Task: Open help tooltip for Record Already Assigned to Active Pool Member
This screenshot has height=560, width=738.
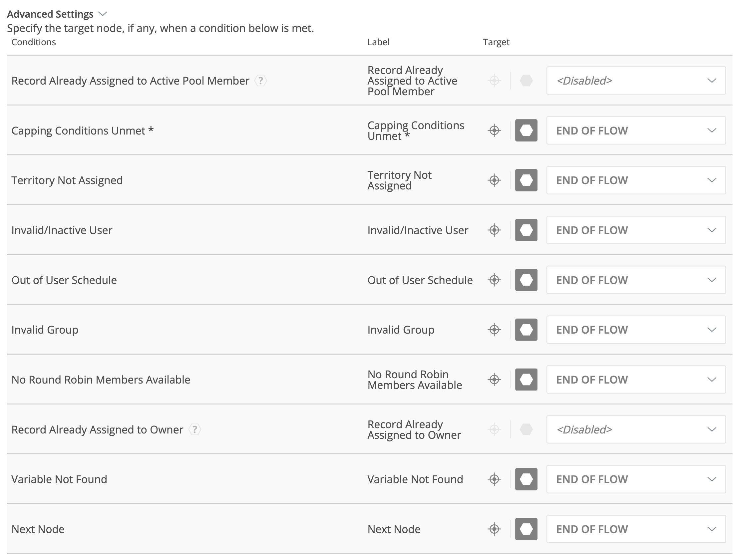Action: [x=260, y=81]
